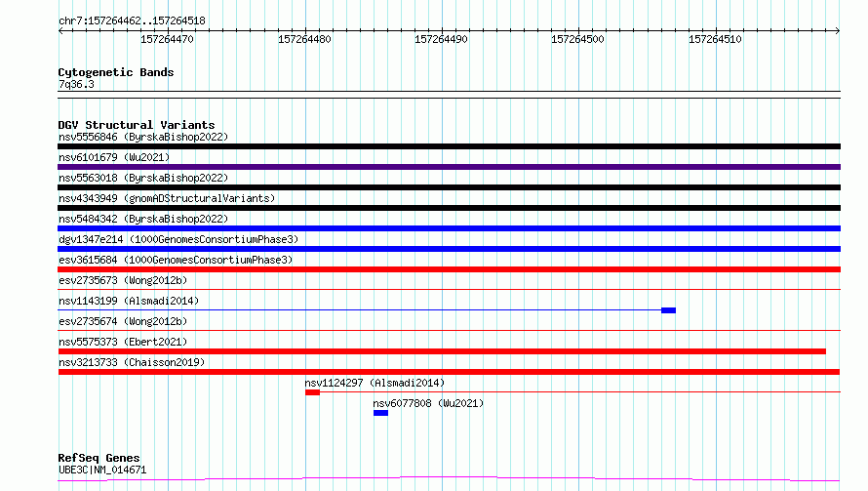Open variant esv2735674 (Wong2012b)
The image size is (868, 491).
point(123,321)
